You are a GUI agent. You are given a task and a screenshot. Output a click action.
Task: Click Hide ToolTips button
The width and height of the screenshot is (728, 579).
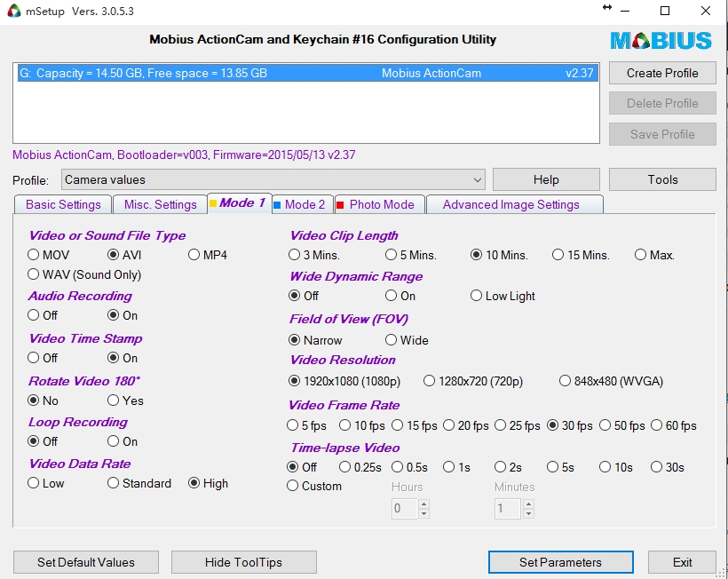[244, 562]
